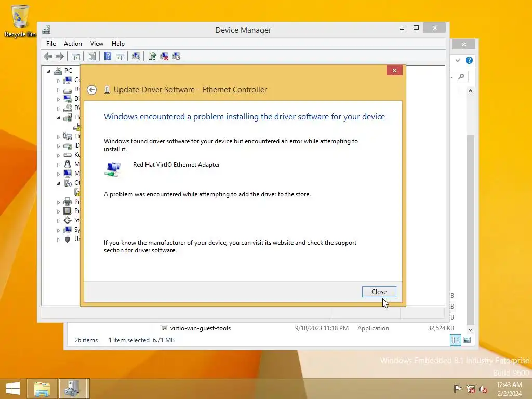Open Properties via the toolbar icon
The height and width of the screenshot is (399, 532).
click(91, 56)
